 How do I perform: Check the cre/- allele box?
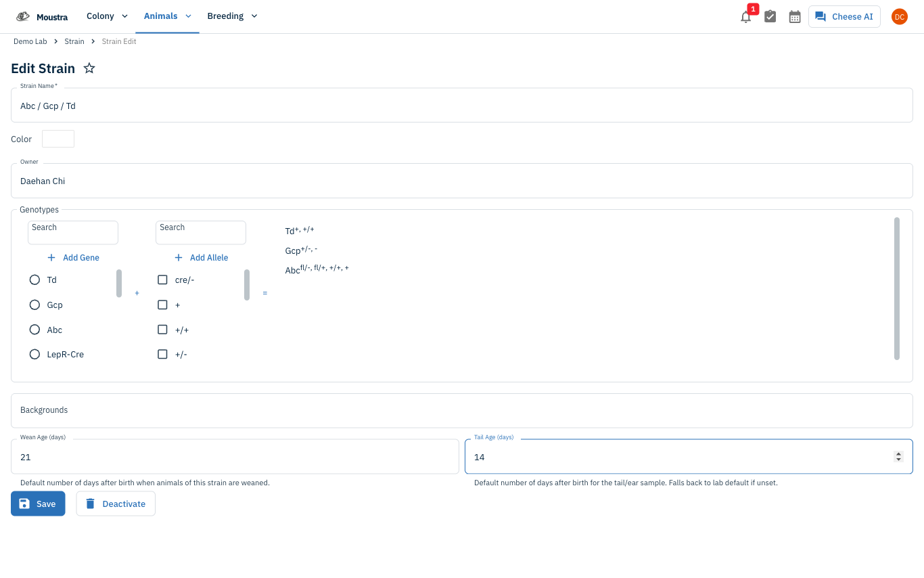(162, 280)
